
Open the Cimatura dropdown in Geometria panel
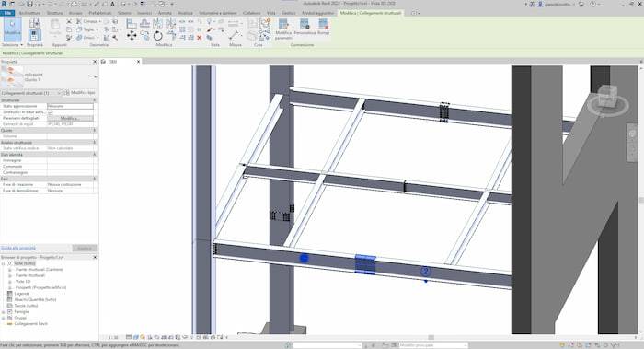pos(99,21)
